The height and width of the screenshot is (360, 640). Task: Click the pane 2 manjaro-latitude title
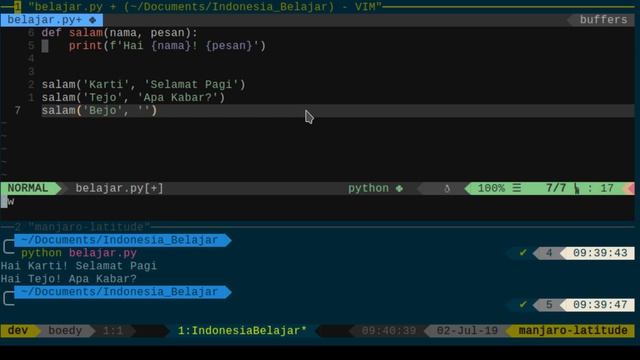pyautogui.click(x=89, y=227)
